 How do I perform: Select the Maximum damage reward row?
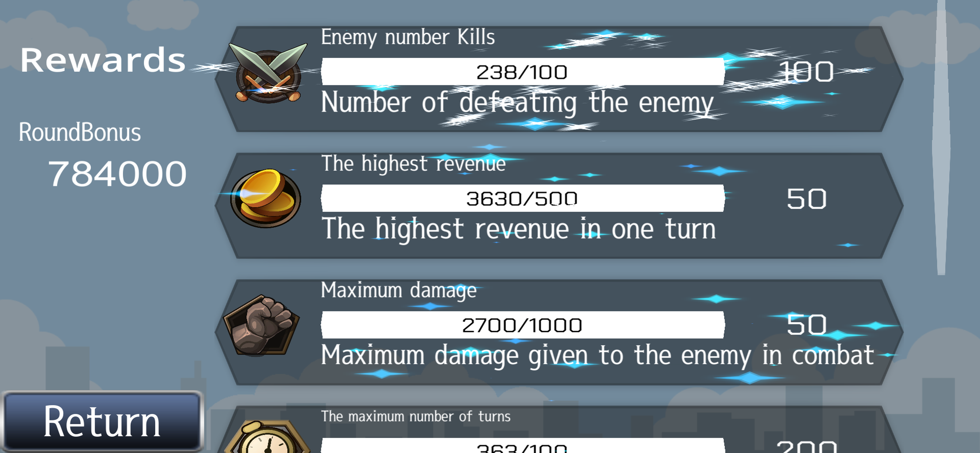click(559, 332)
